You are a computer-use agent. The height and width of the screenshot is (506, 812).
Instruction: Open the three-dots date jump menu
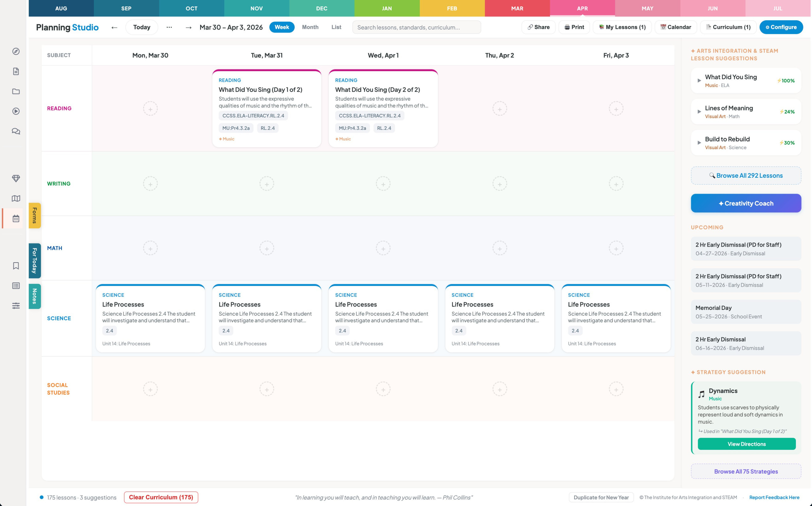pos(169,27)
